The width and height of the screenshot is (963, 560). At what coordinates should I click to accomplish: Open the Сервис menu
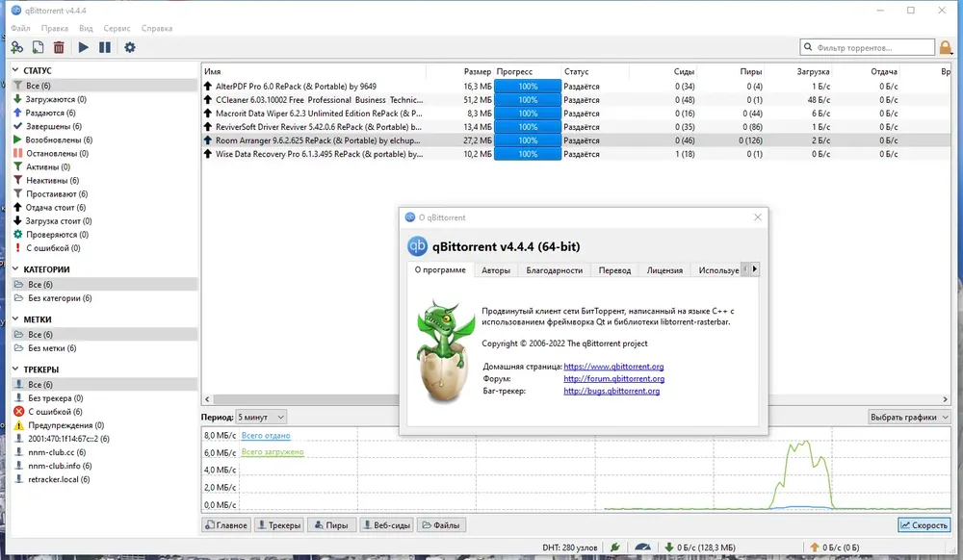click(117, 29)
